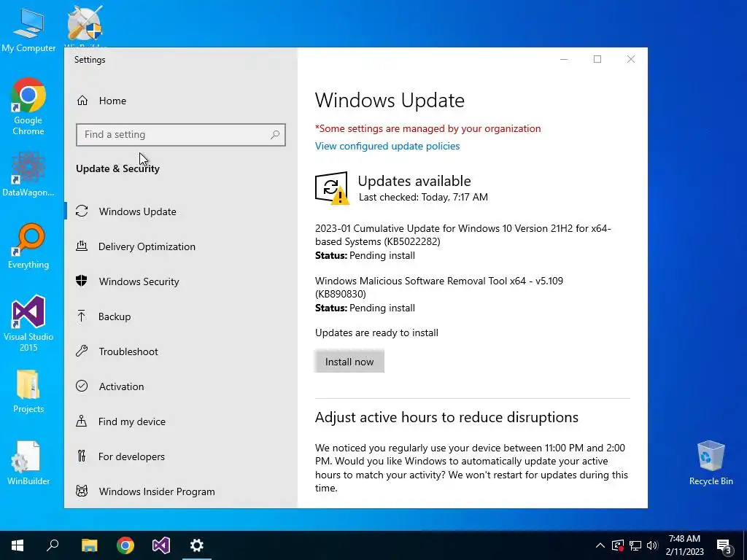Click the Updates are ready to install text
Viewport: 747px width, 560px height.
pos(376,332)
